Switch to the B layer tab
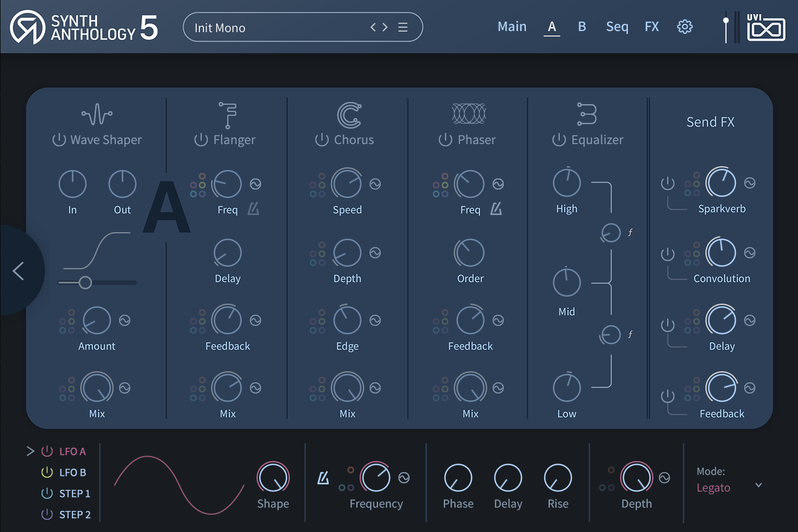The image size is (798, 532). (582, 27)
